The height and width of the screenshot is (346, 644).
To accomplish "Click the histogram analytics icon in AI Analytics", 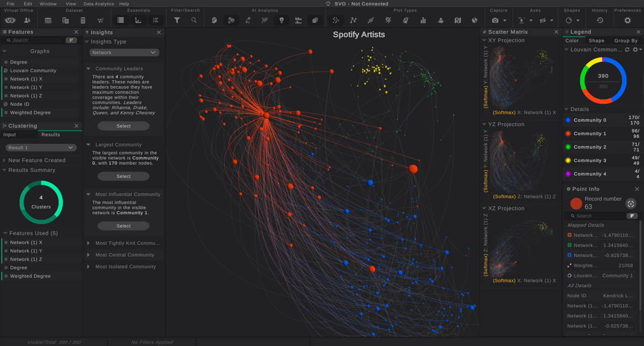I will coord(298,20).
